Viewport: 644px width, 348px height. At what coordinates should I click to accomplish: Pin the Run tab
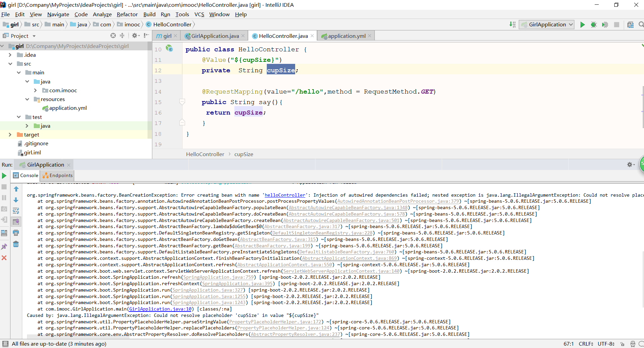(4, 247)
